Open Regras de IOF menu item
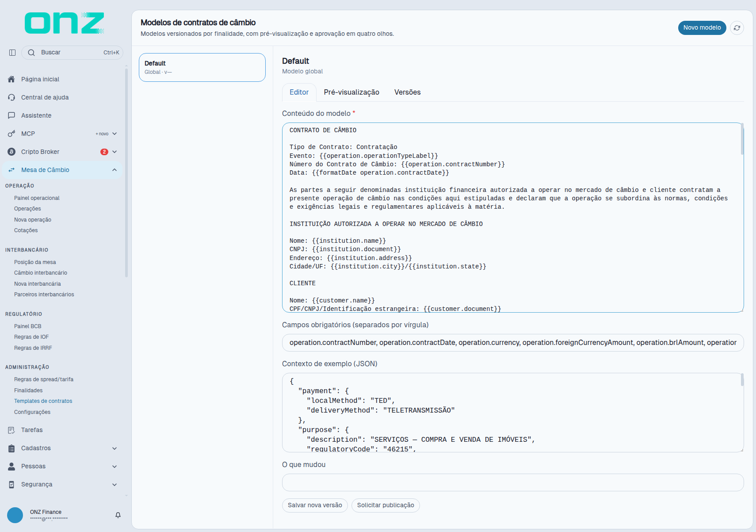 pos(31,337)
